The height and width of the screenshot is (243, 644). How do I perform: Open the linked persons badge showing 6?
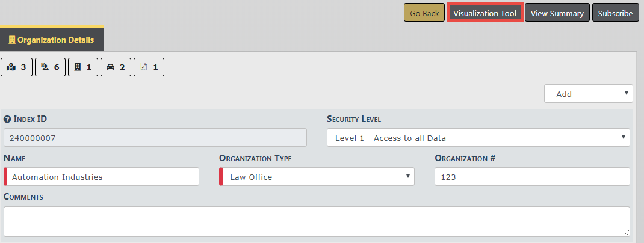pyautogui.click(x=50, y=67)
